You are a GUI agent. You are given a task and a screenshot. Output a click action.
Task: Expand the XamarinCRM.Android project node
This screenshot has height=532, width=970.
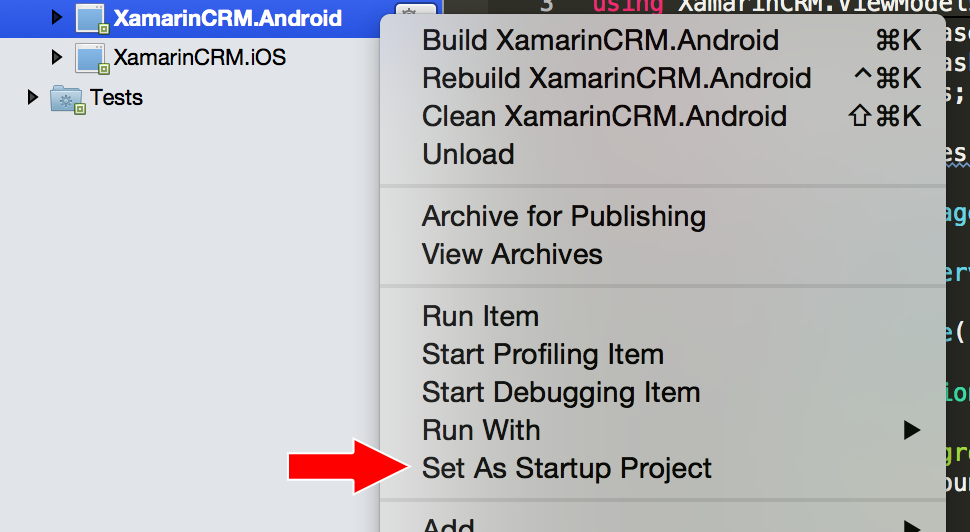(57, 17)
